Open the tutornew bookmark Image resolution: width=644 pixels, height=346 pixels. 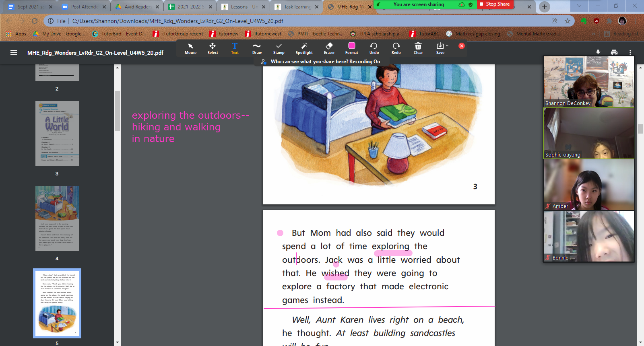224,34
